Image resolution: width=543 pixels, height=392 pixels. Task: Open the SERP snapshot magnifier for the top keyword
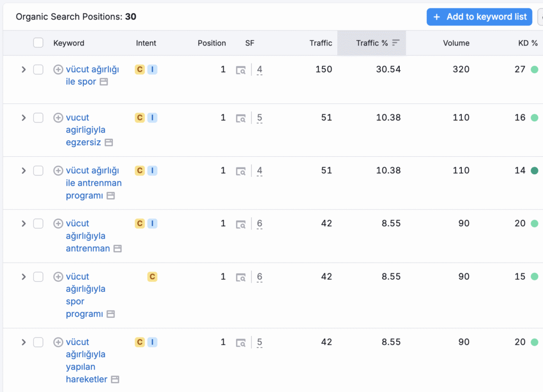pos(241,69)
